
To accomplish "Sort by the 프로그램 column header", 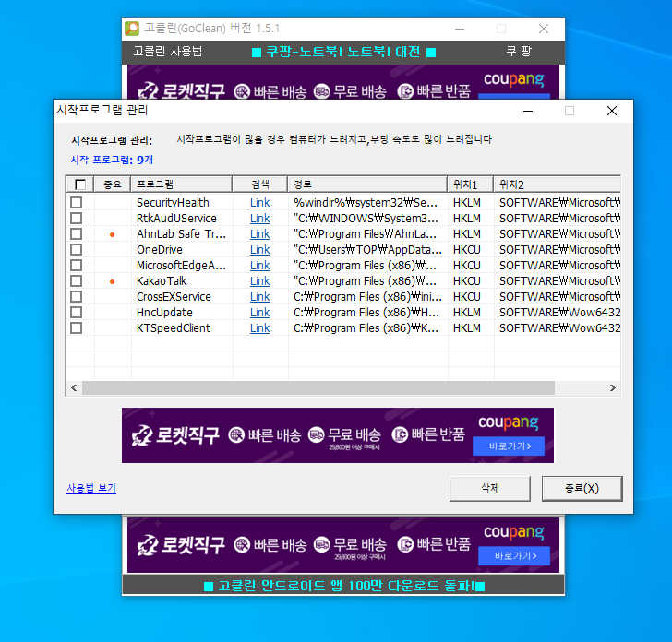I will tap(182, 184).
